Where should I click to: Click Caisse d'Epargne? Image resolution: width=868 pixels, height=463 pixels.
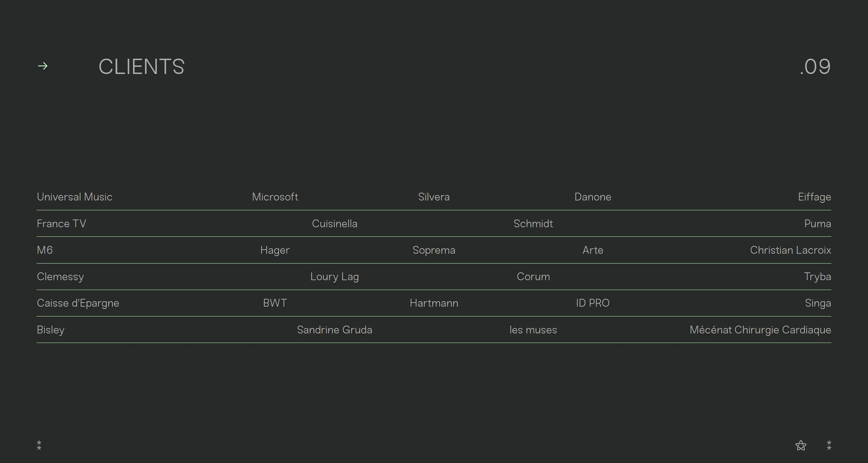[78, 303]
